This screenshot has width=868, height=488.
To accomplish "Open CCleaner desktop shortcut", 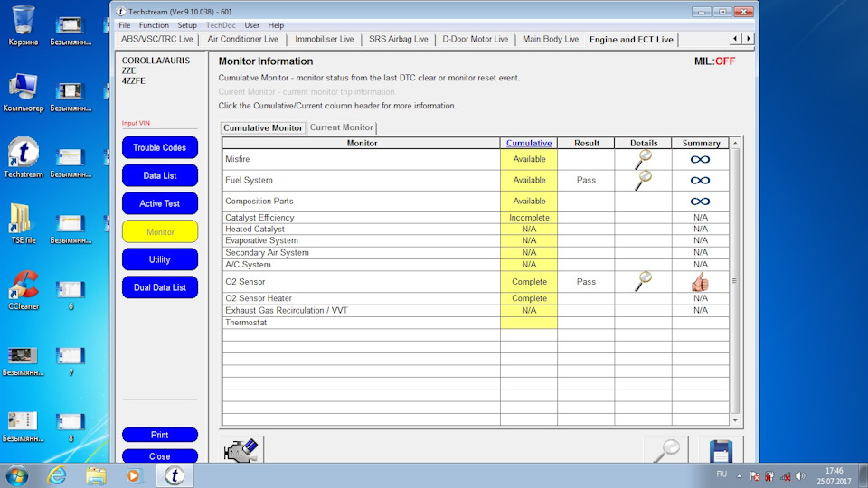I will (24, 290).
